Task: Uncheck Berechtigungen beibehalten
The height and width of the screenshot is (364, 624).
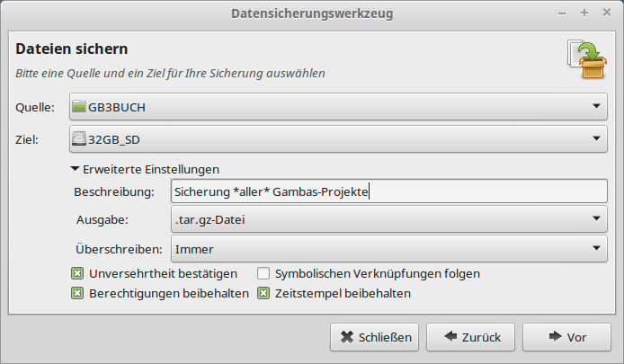Action: pyautogui.click(x=77, y=293)
